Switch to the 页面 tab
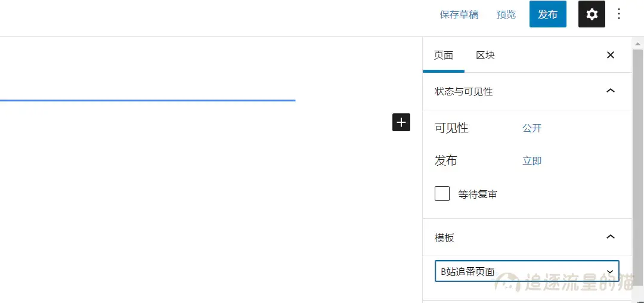The image size is (644, 303). [x=443, y=55]
